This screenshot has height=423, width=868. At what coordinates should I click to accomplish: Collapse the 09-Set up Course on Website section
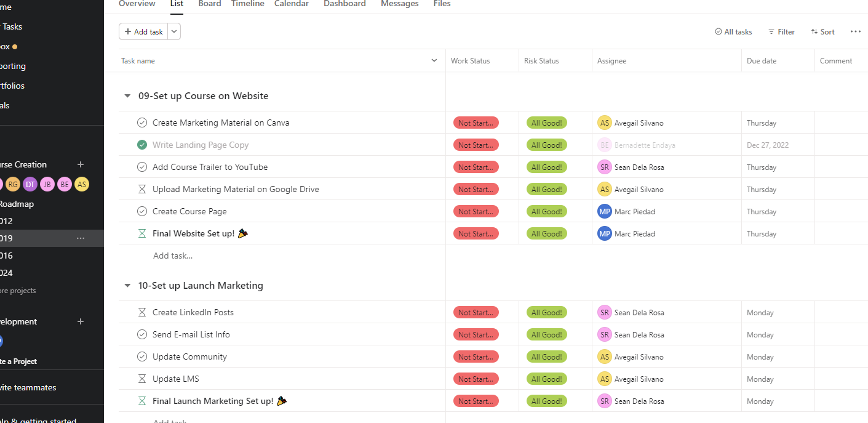tap(127, 96)
